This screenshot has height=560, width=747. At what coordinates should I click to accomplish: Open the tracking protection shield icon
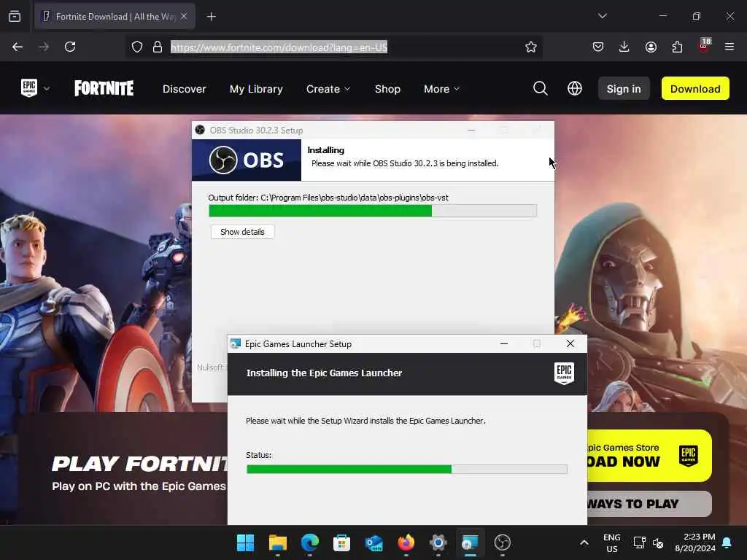137,47
